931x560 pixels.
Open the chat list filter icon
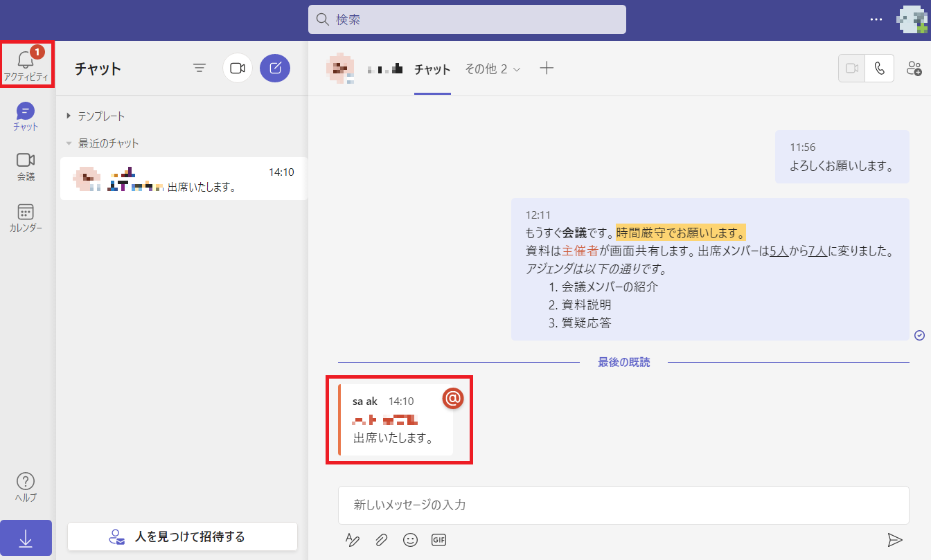199,68
